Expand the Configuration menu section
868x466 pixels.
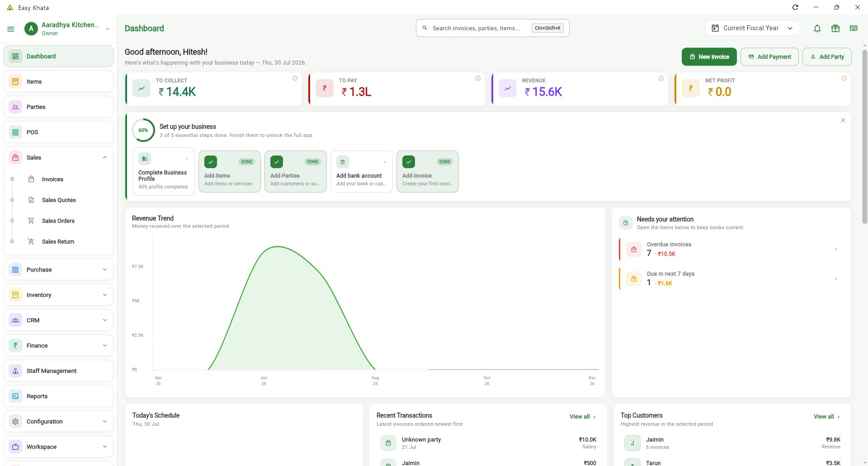(x=105, y=422)
